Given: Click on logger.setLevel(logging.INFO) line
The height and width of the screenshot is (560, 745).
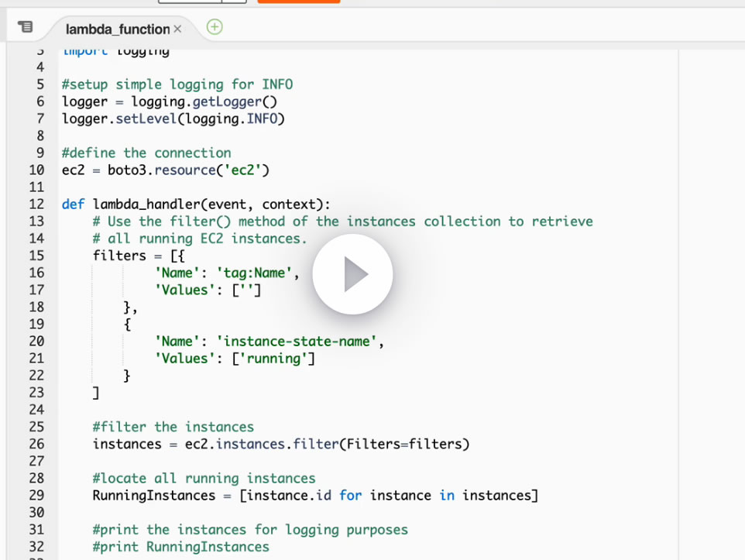Looking at the screenshot, I should click(173, 119).
